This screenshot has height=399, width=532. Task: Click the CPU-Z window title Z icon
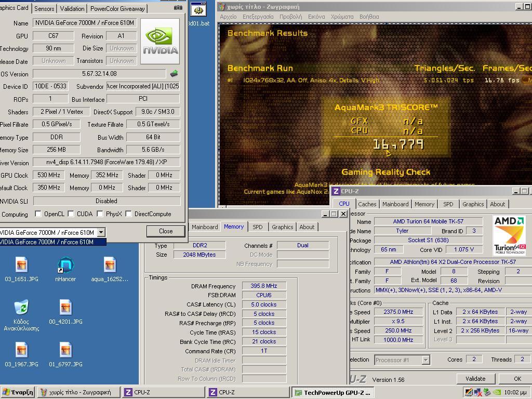tap(336, 191)
